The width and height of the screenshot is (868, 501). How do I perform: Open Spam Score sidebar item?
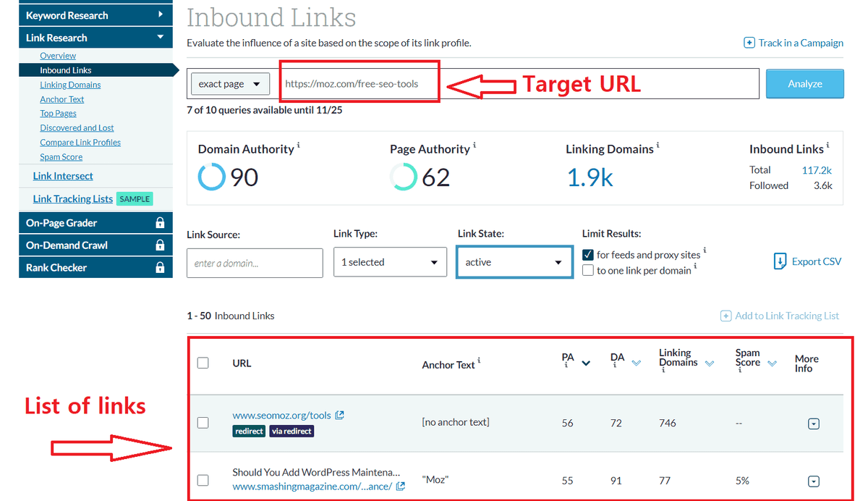click(x=61, y=157)
